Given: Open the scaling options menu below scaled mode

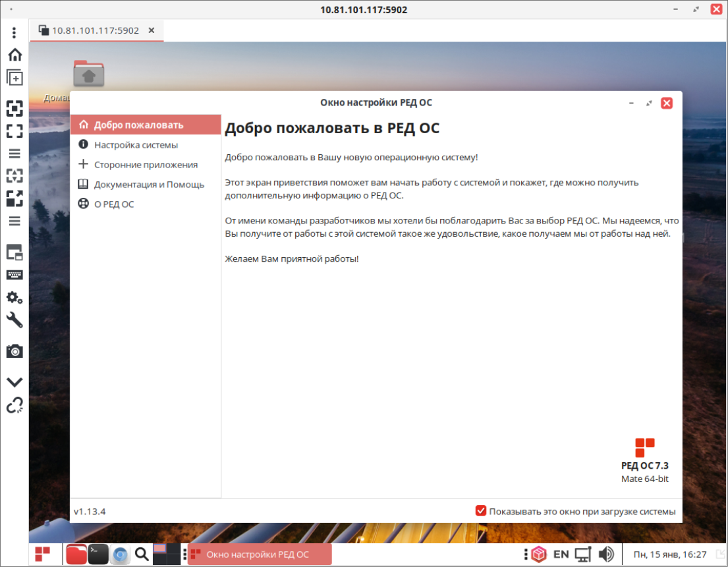Looking at the screenshot, I should (15, 221).
